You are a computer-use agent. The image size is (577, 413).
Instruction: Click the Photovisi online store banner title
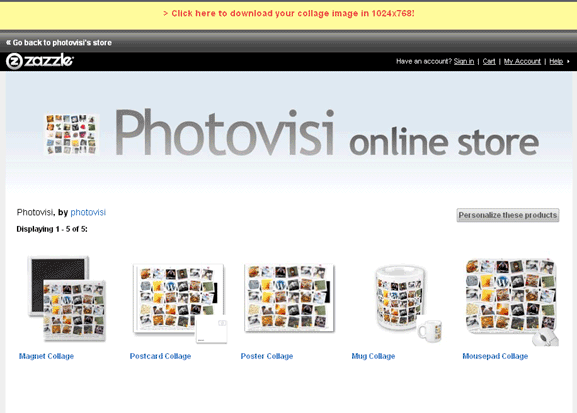(327, 133)
